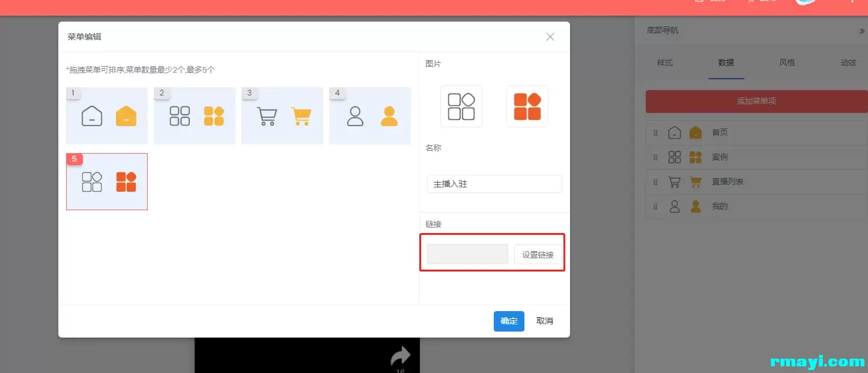Grab the drag handle of 直播列表 row
Viewport: 868px width, 373px height.
click(x=655, y=181)
